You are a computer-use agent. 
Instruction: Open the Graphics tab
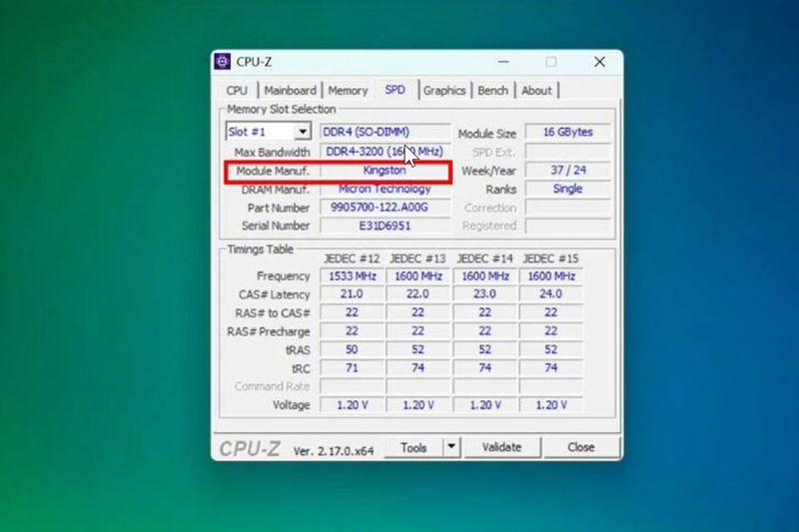coord(443,91)
